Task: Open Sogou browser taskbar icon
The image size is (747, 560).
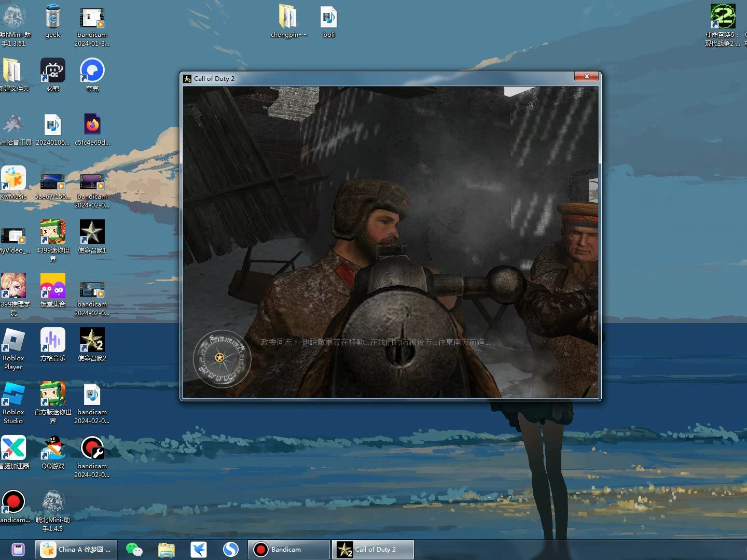Action: pos(231,550)
